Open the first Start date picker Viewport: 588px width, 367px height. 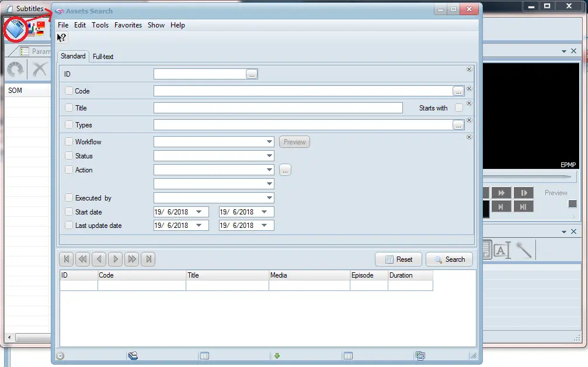(x=199, y=212)
